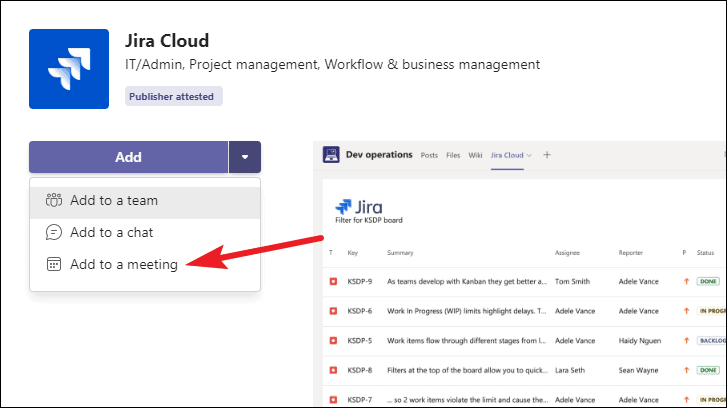
Task: Open the Wiki tab
Action: [x=475, y=155]
